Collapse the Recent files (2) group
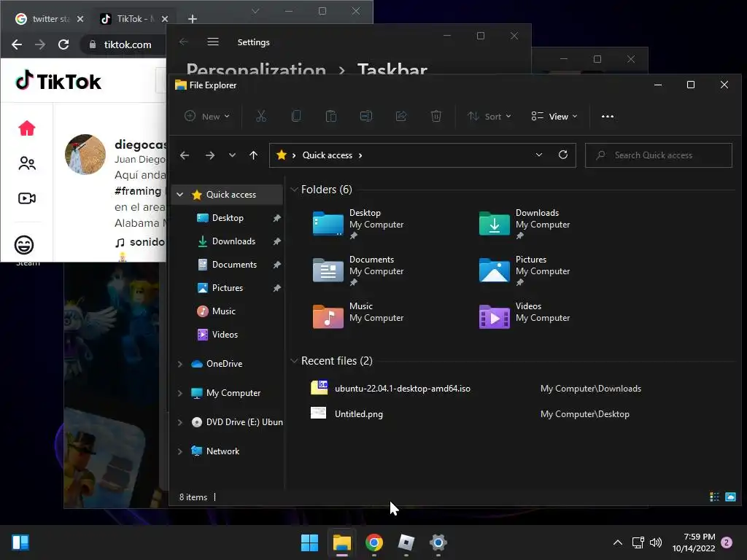This screenshot has width=747, height=560. coord(294,361)
